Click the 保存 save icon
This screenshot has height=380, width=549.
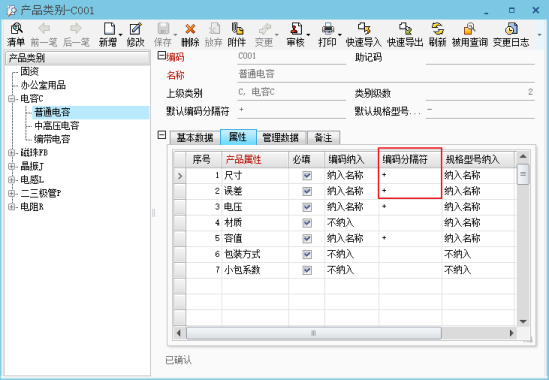[x=163, y=29]
